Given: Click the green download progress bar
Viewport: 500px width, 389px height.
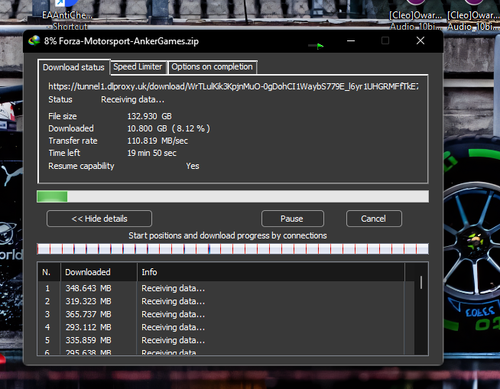Looking at the screenshot, I should 233,196.
